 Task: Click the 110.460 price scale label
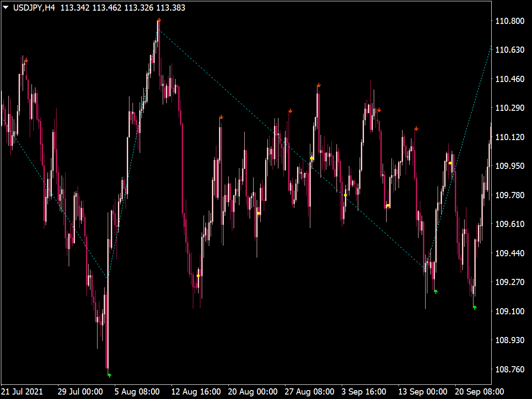pos(509,79)
